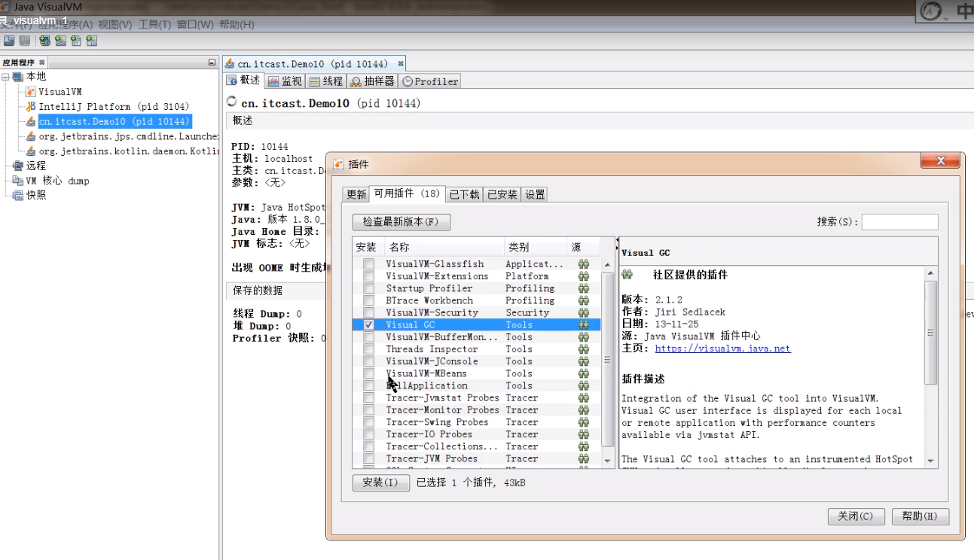
Task: Click the 安装(I) install button
Action: 380,482
